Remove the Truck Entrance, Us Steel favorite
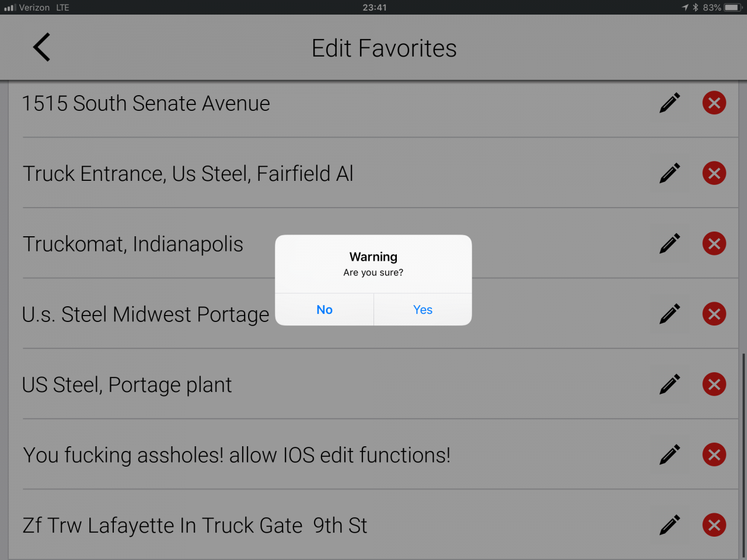This screenshot has height=560, width=747. click(x=714, y=173)
